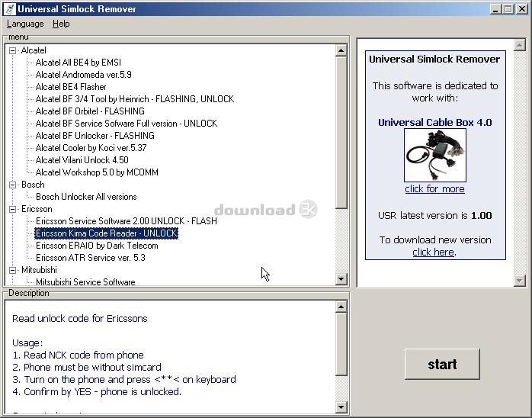532x418 pixels.
Task: Click the start button
Action: pos(442,365)
